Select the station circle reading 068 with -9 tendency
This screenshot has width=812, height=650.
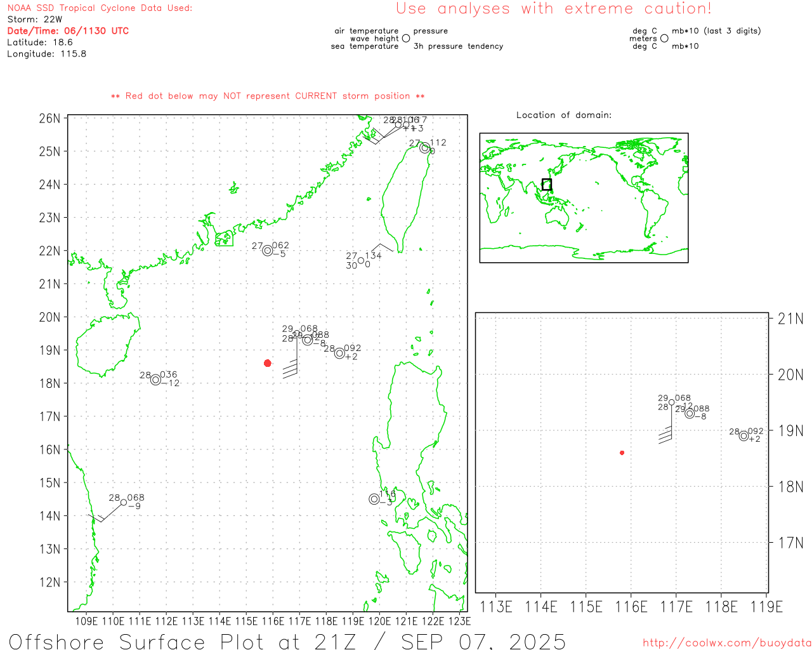pos(124,502)
